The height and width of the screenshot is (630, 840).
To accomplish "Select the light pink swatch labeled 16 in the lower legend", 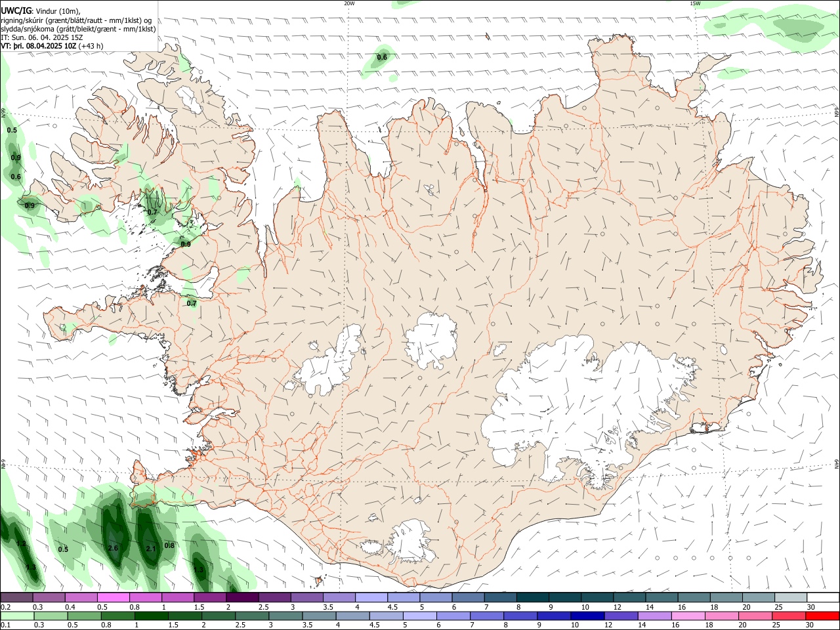I will 688,616.
